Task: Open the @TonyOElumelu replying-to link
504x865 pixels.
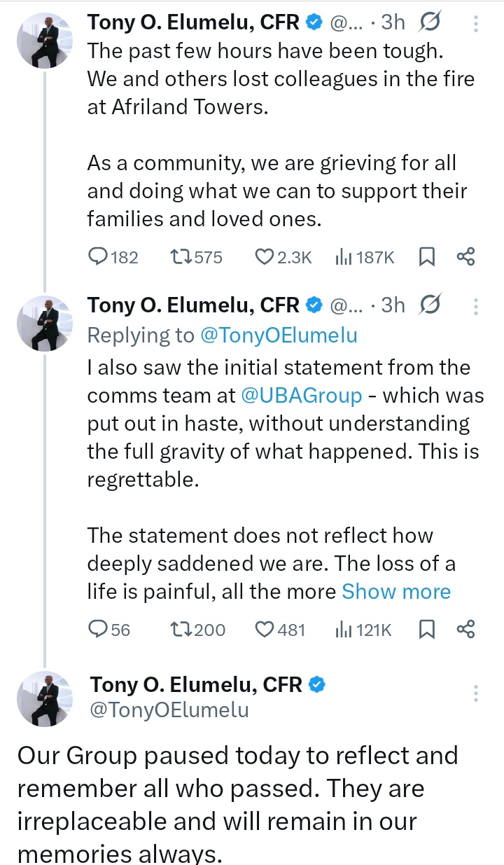Action: [279, 335]
